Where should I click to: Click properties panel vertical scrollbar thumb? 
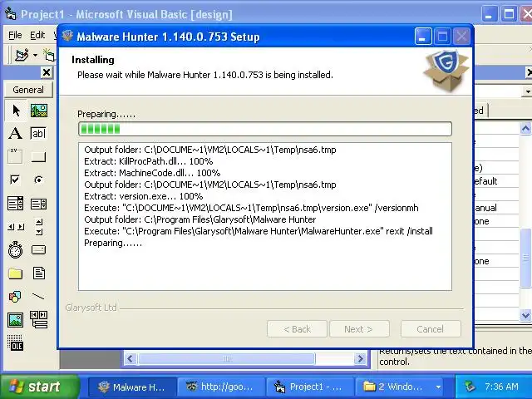(x=525, y=258)
